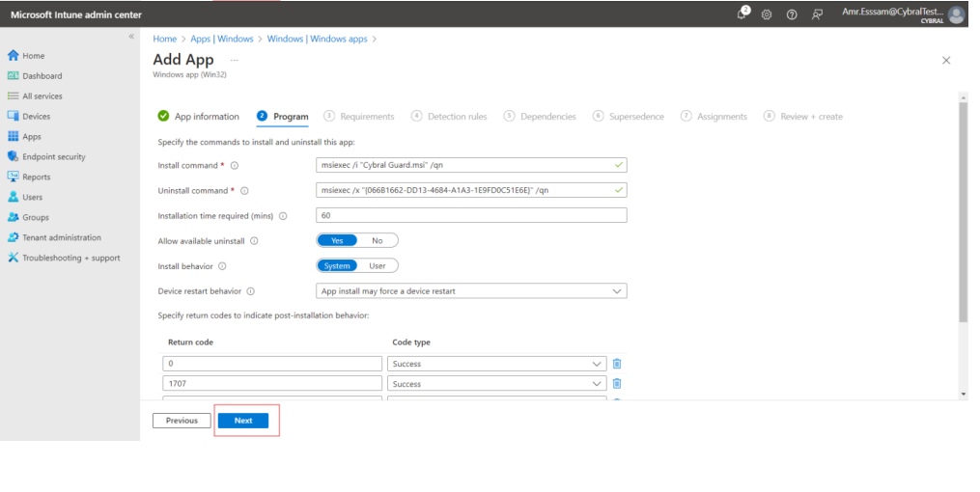Set Allow available uninstall to No

tap(378, 241)
